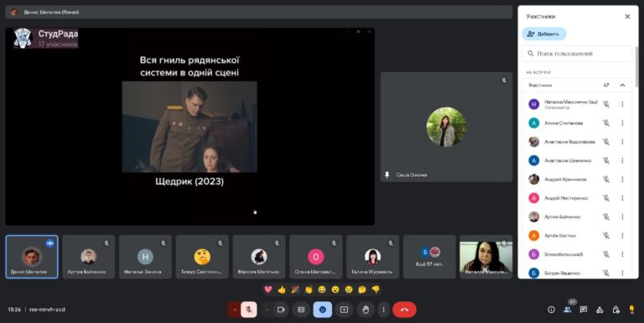Open more actions for Наталка Максимчук
Viewport: 644px width, 323px height.
tap(622, 104)
